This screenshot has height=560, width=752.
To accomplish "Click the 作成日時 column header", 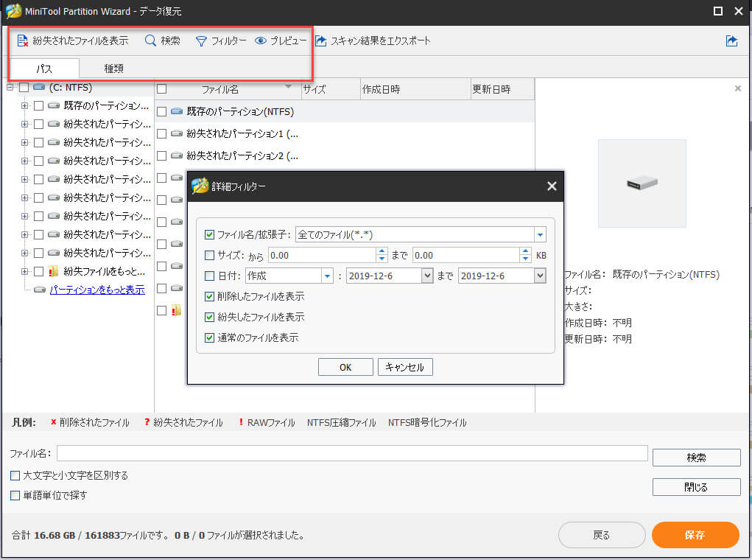I will click(415, 89).
